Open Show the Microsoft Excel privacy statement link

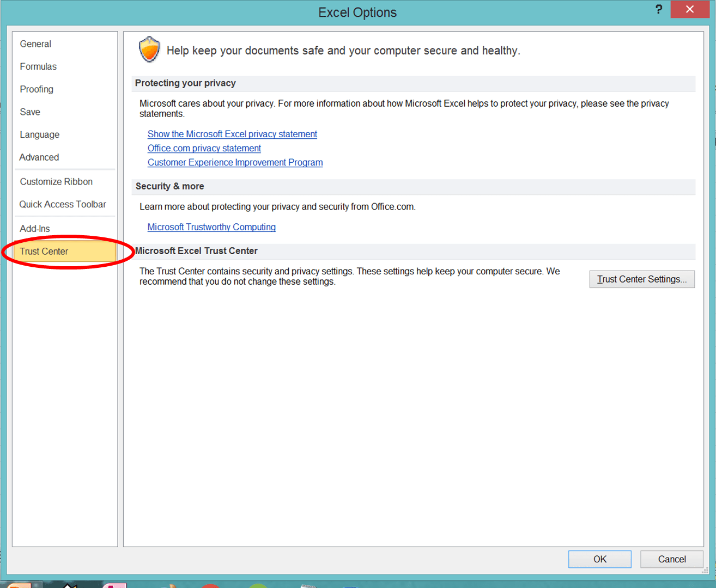click(x=232, y=134)
